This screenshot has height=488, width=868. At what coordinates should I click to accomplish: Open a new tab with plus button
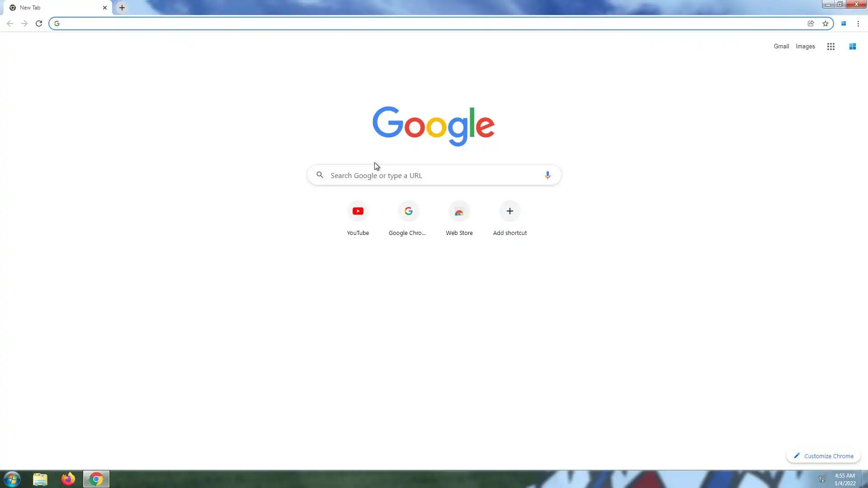122,8
